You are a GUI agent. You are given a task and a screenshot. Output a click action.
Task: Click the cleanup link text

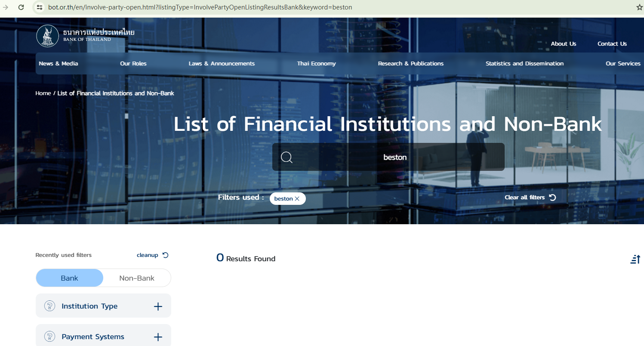coord(148,255)
